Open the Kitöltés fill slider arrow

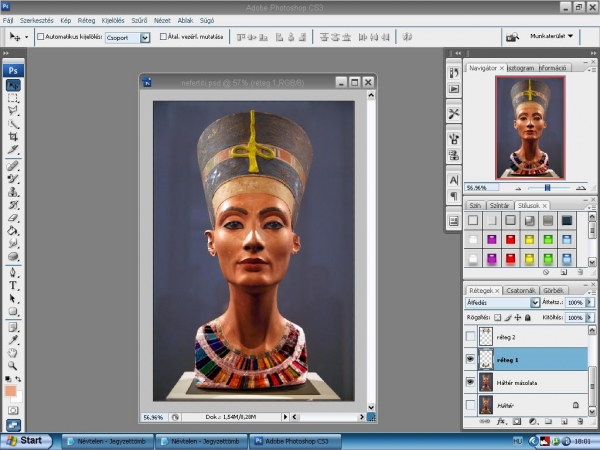click(590, 318)
